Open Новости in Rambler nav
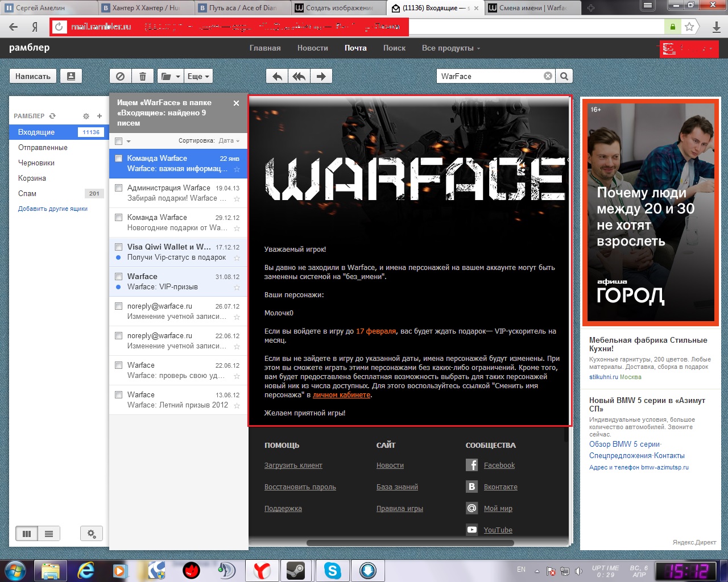Image resolution: width=728 pixels, height=582 pixels. [313, 48]
